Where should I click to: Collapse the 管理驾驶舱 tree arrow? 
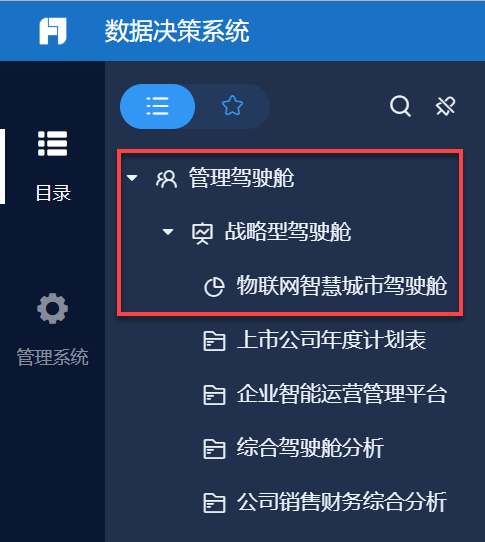click(x=132, y=178)
